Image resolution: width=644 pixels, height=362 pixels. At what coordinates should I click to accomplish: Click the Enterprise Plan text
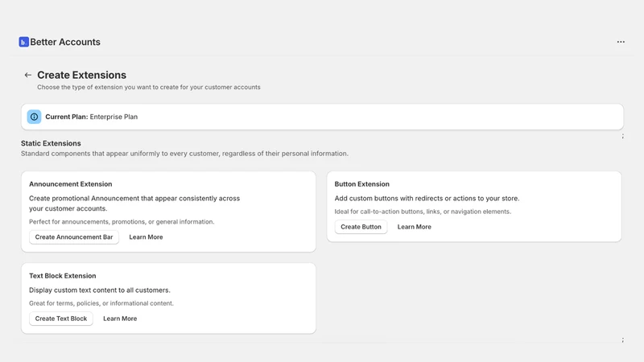114,117
